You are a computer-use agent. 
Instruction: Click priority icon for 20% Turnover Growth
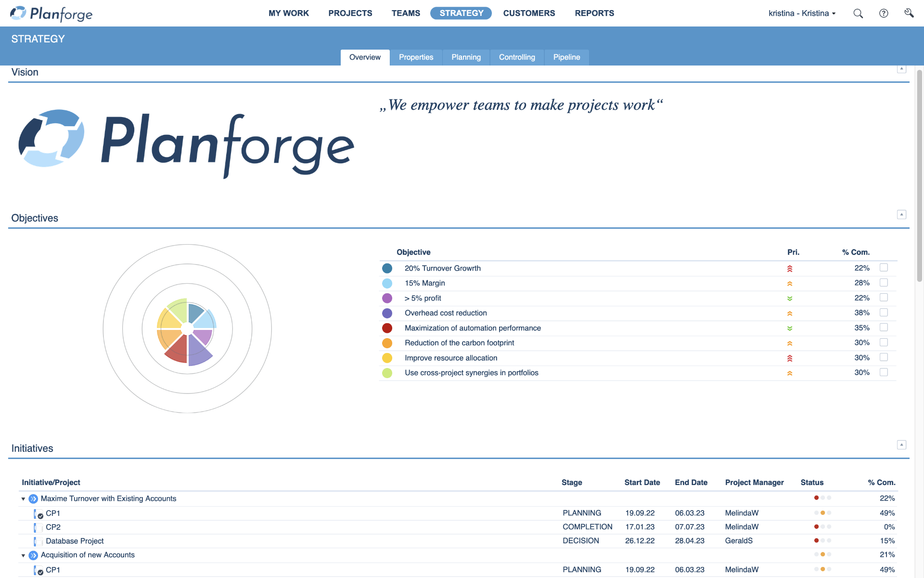click(x=790, y=269)
